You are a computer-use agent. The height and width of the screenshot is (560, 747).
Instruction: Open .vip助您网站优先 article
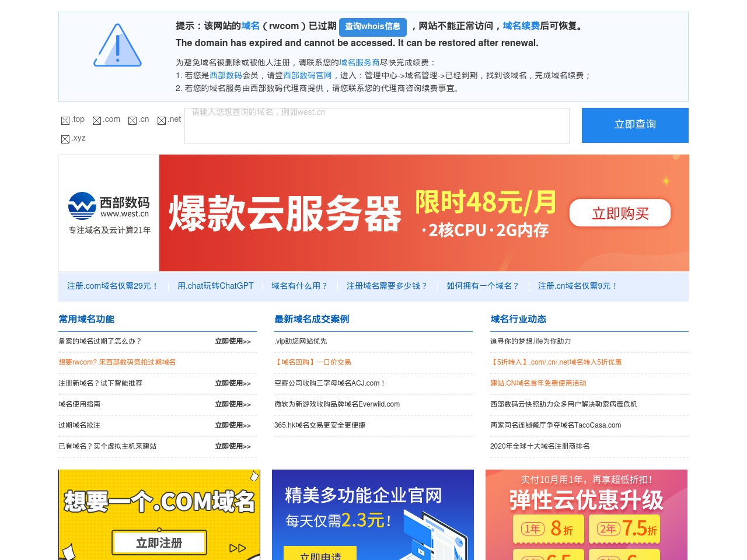point(301,341)
